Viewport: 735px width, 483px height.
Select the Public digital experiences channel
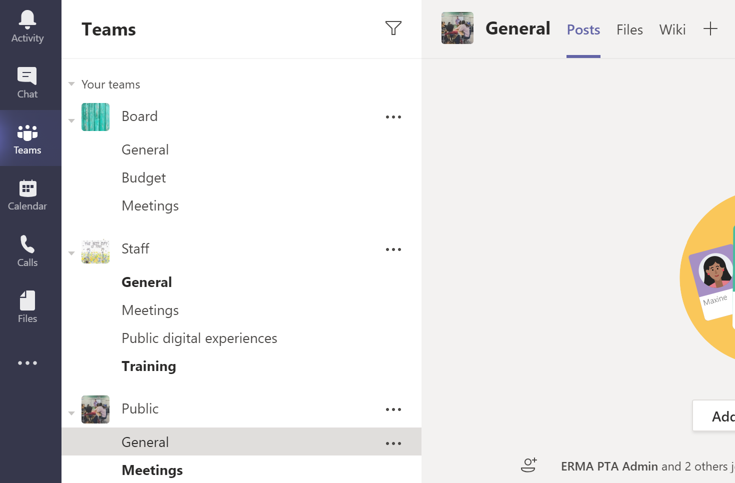pyautogui.click(x=199, y=338)
